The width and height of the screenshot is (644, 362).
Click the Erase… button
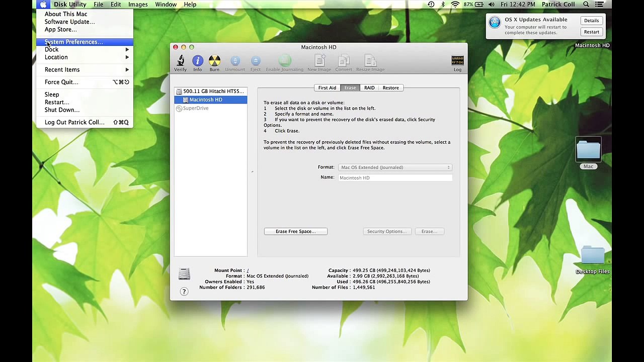430,231
